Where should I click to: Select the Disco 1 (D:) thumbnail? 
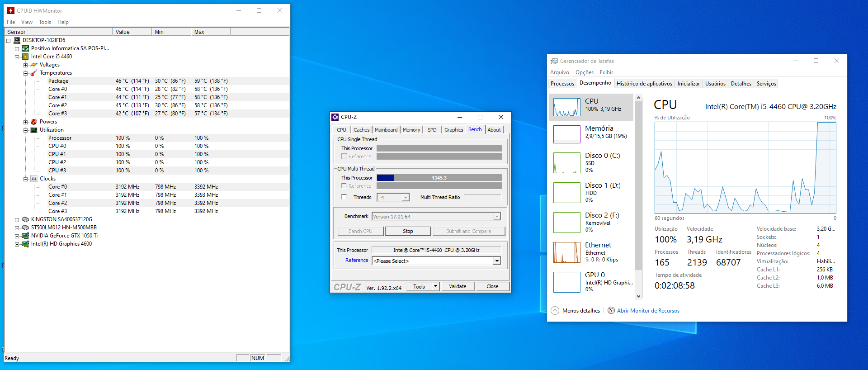pos(567,193)
